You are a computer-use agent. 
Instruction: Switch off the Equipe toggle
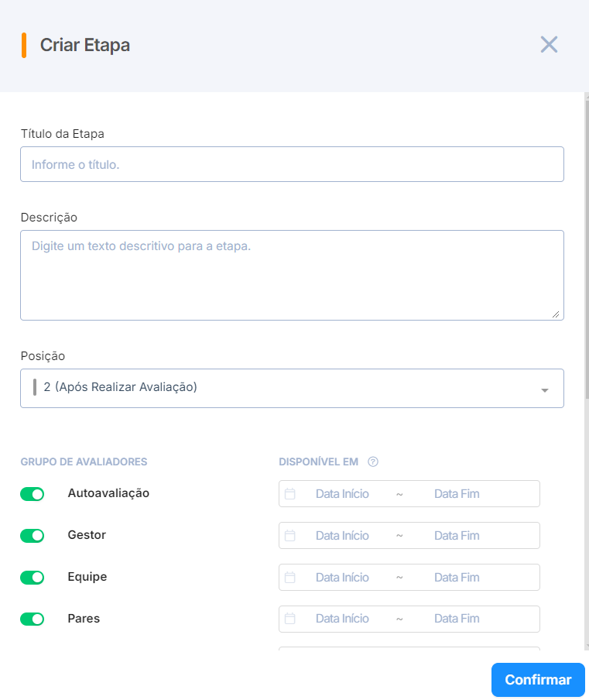(33, 578)
